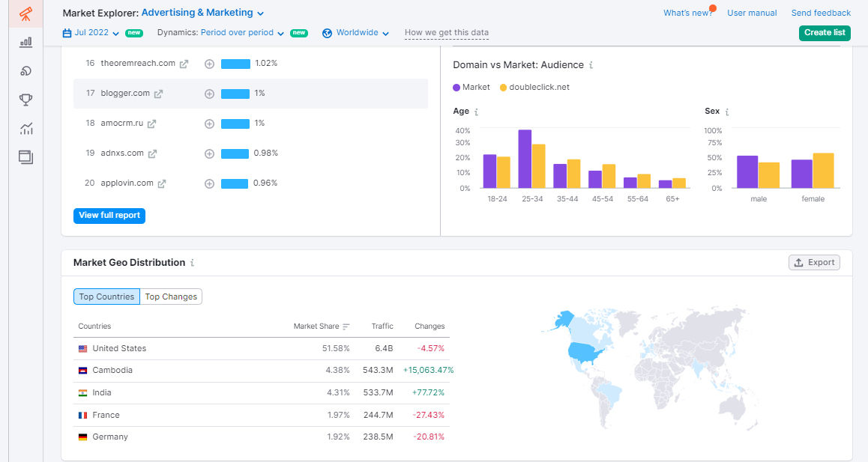Switch to the Top Changes tab
The width and height of the screenshot is (868, 462).
pos(171,297)
